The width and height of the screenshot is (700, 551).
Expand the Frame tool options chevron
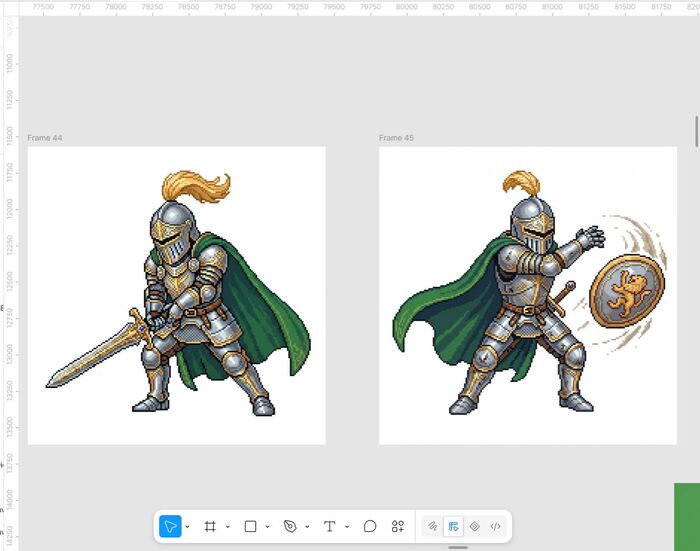[x=227, y=527]
